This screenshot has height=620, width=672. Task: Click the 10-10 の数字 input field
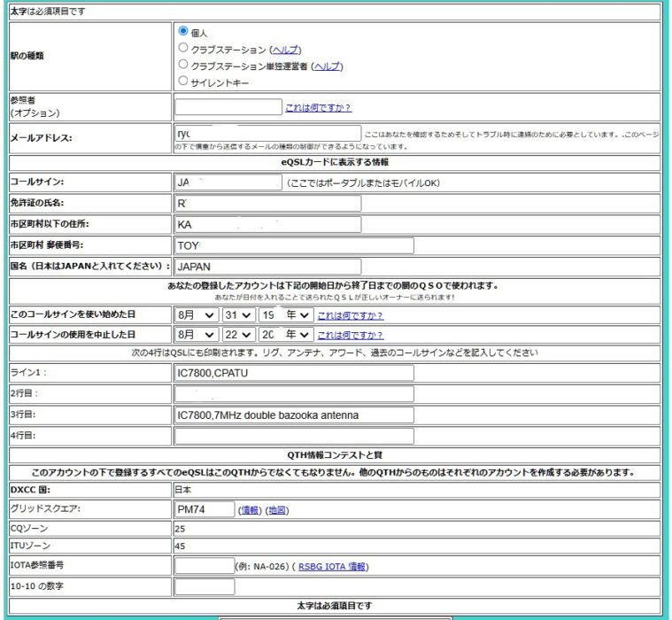tap(205, 586)
